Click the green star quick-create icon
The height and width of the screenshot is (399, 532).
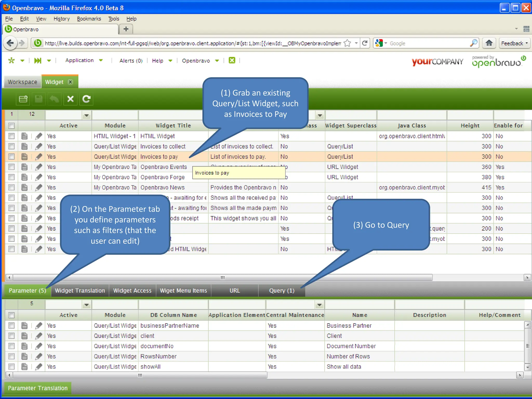point(11,61)
